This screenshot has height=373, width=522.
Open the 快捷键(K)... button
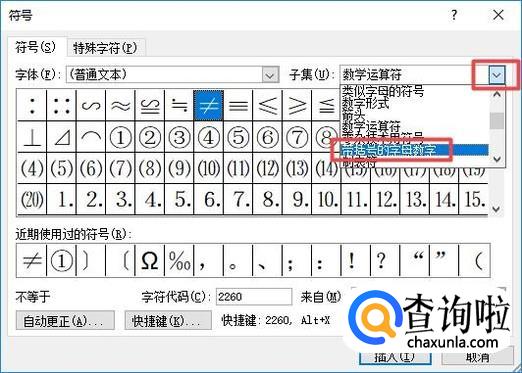click(x=168, y=321)
